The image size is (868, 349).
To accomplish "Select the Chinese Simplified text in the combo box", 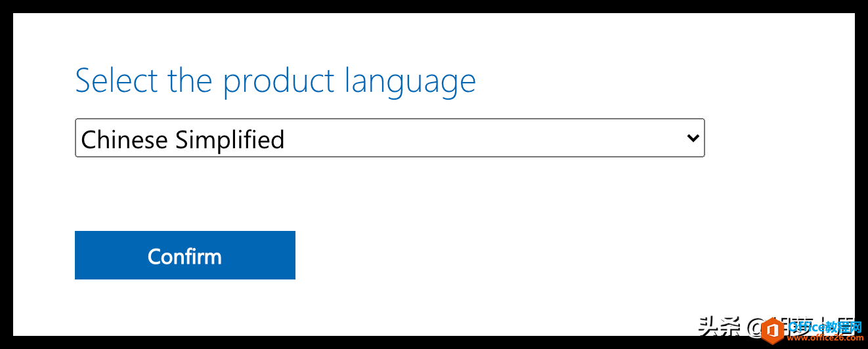I will pos(183,140).
